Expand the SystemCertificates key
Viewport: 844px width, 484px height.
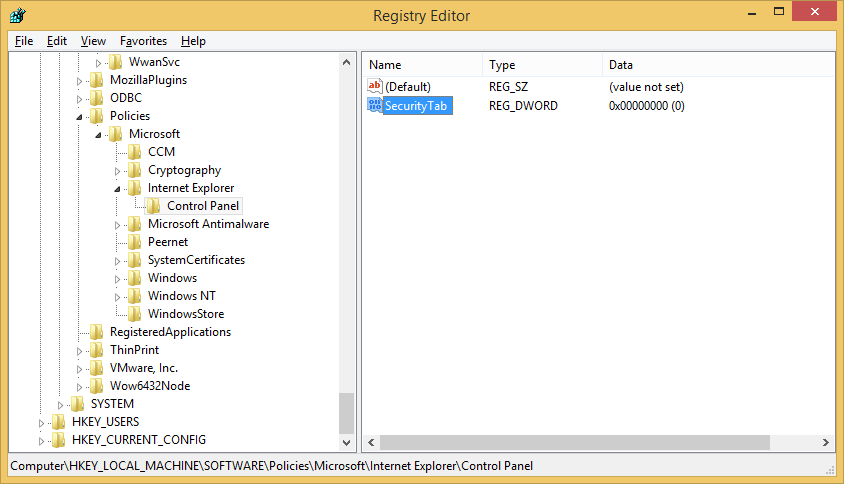click(x=118, y=261)
